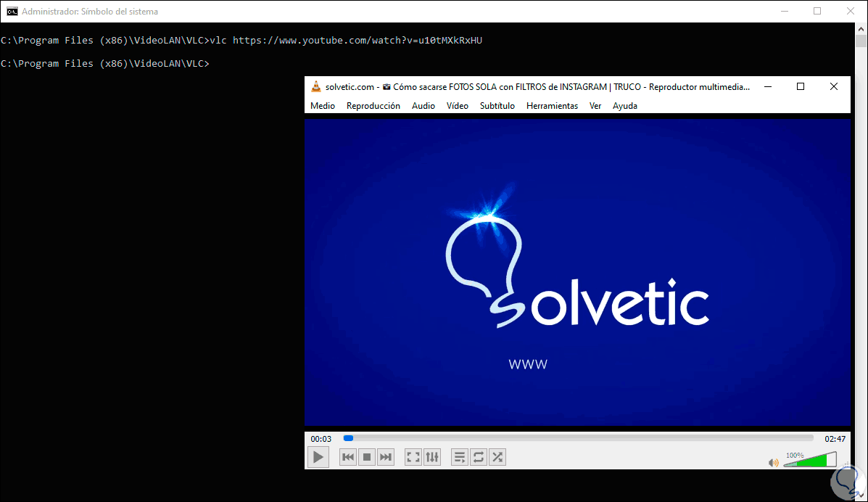Viewport: 868px width, 502px height.
Task: Open extended settings equalizer icon
Action: pyautogui.click(x=431, y=457)
